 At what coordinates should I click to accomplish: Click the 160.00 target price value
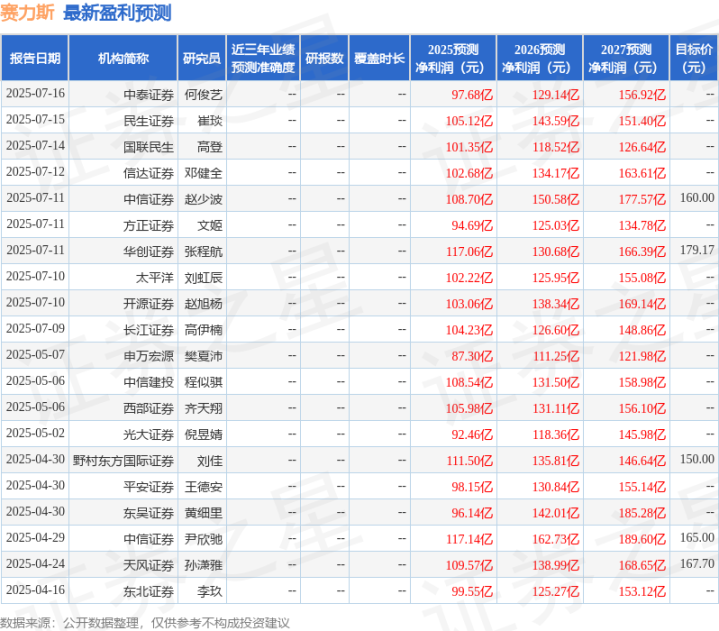point(697,198)
